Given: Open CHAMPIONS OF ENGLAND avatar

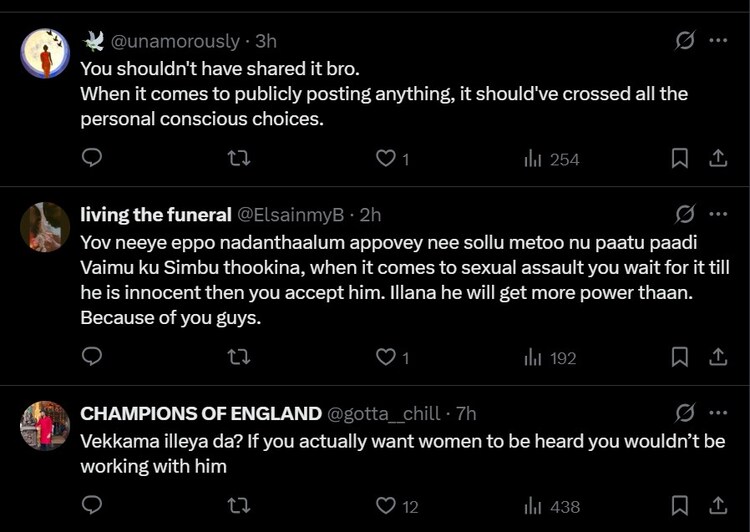Looking at the screenshot, I should coord(45,426).
